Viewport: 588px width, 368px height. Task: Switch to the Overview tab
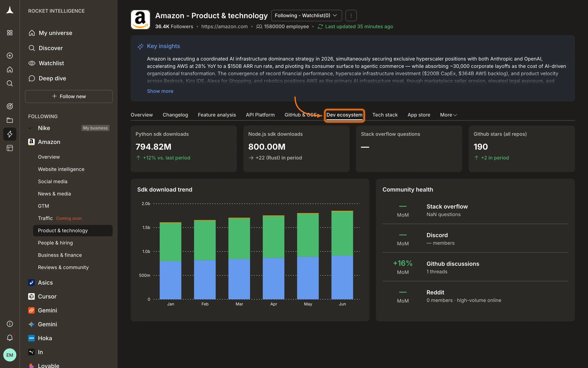pos(142,115)
